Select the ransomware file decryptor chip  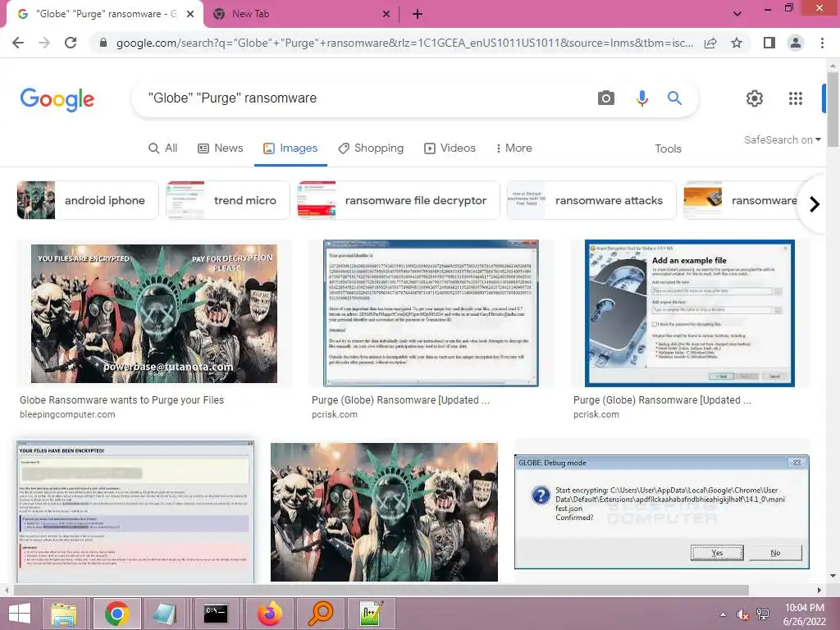coord(399,200)
